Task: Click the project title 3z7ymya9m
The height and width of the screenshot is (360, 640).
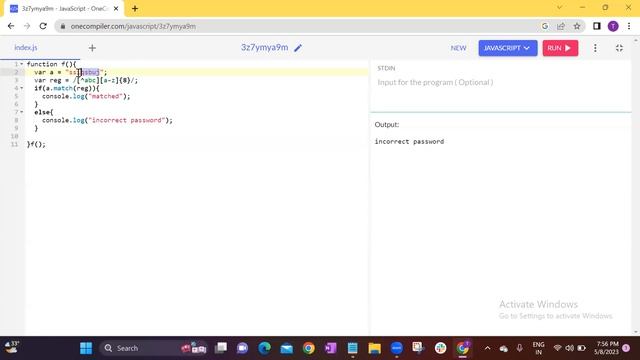Action: (264, 47)
